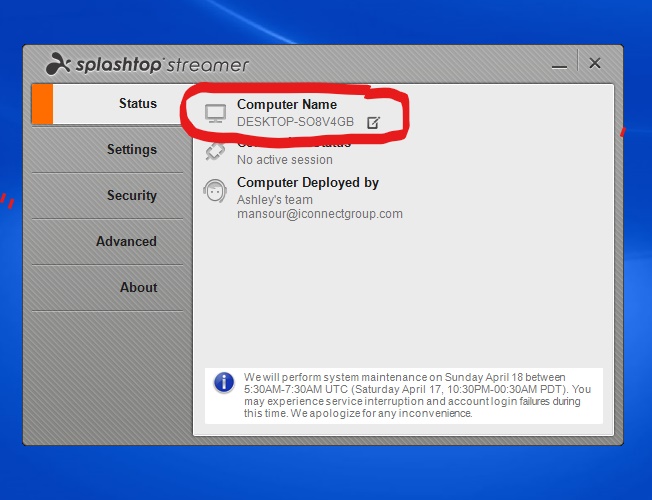Image resolution: width=652 pixels, height=500 pixels.
Task: Minimize the Splashtop Streamer window
Action: pos(559,66)
